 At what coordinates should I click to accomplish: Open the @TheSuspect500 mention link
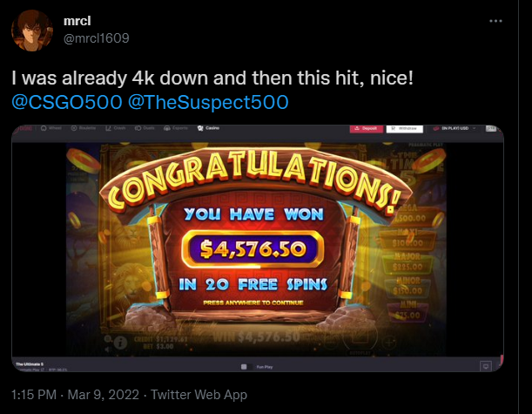(208, 102)
